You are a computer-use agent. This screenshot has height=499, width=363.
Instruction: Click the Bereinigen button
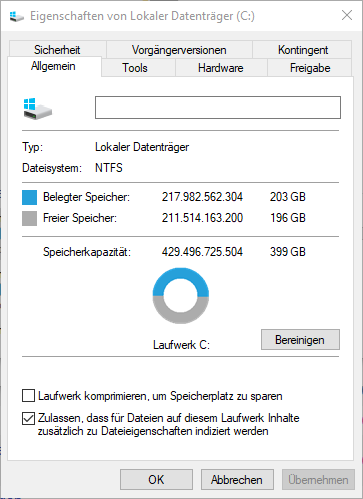[300, 340]
